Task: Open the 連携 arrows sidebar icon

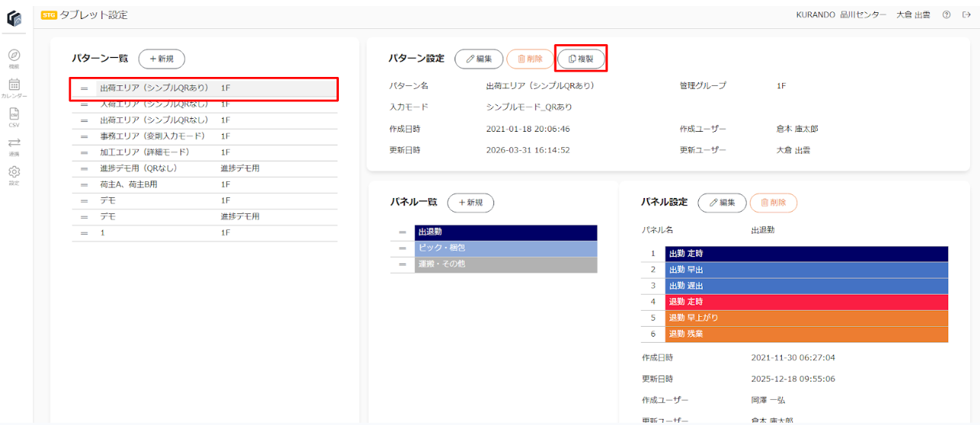Action: (14, 143)
